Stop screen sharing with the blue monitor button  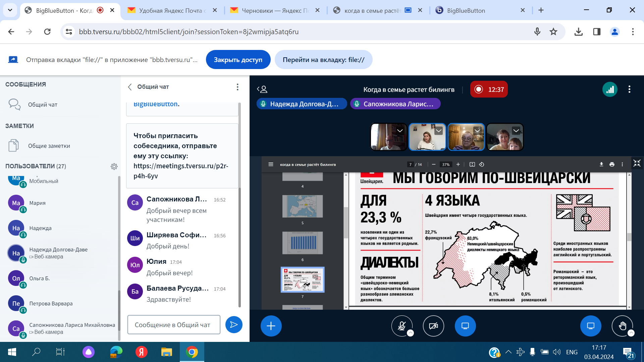(465, 325)
